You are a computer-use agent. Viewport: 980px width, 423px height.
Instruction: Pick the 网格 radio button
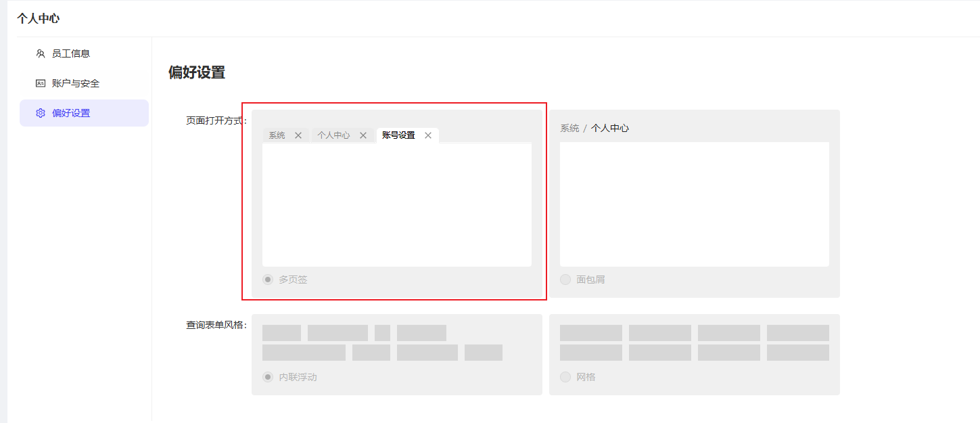(565, 377)
